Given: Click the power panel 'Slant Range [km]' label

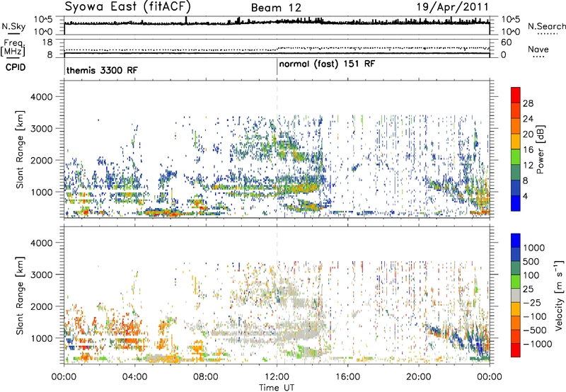Looking at the screenshot, I should click(20, 149).
